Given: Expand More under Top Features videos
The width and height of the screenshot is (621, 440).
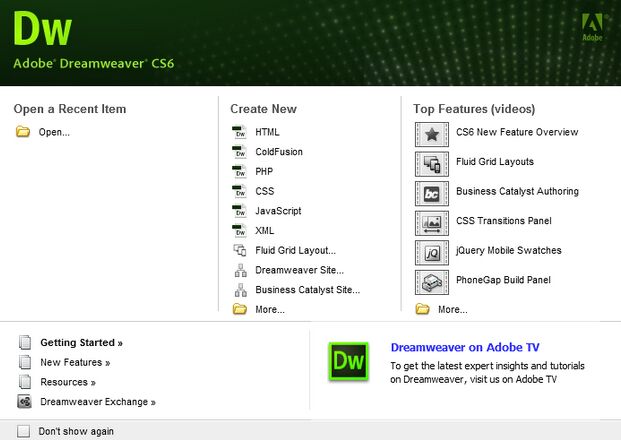Looking at the screenshot, I should tap(452, 309).
